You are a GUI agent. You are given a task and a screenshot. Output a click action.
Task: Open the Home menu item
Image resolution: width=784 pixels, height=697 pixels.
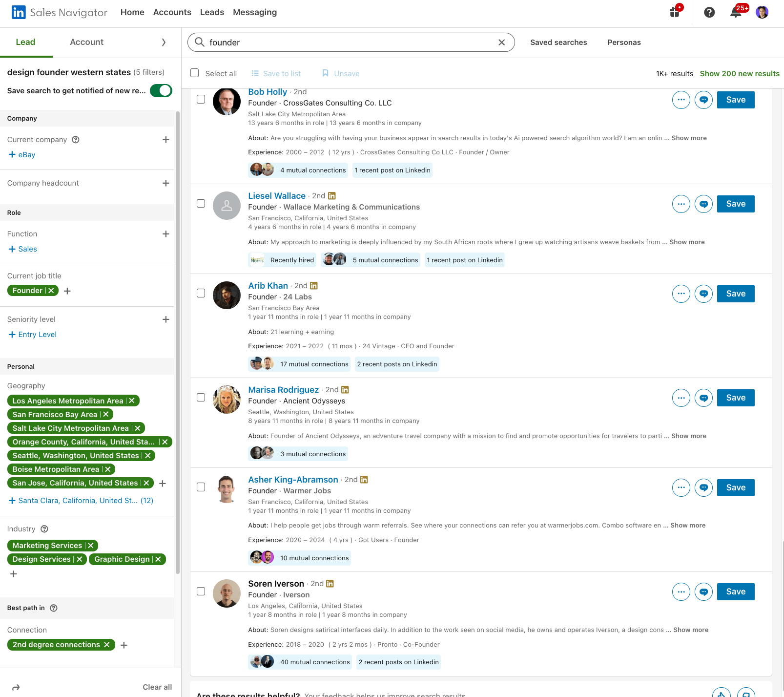[132, 12]
